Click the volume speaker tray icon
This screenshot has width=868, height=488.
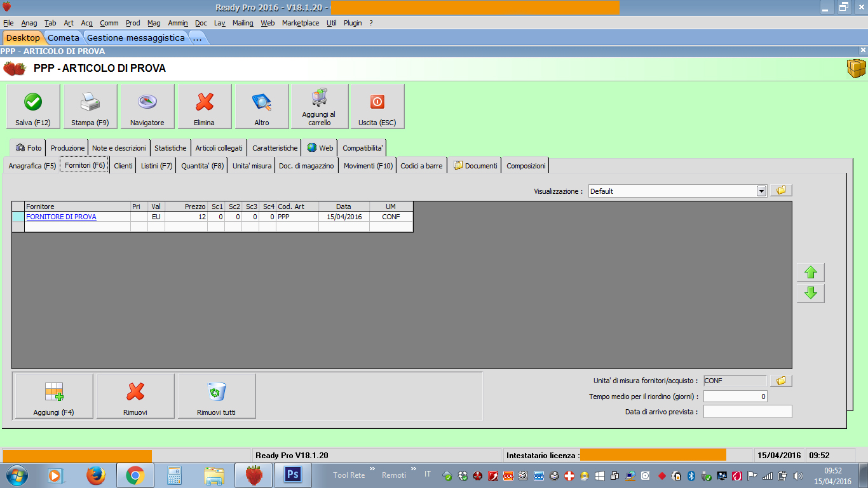click(x=797, y=475)
